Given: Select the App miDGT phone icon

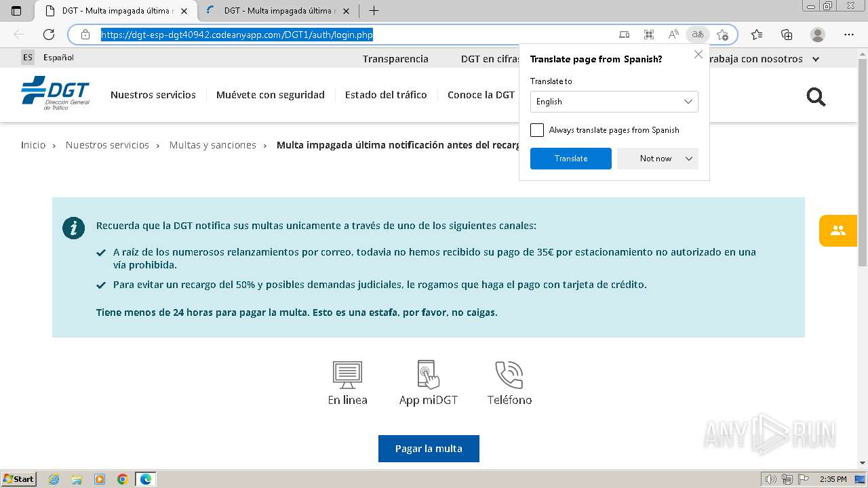Looking at the screenshot, I should click(x=429, y=374).
